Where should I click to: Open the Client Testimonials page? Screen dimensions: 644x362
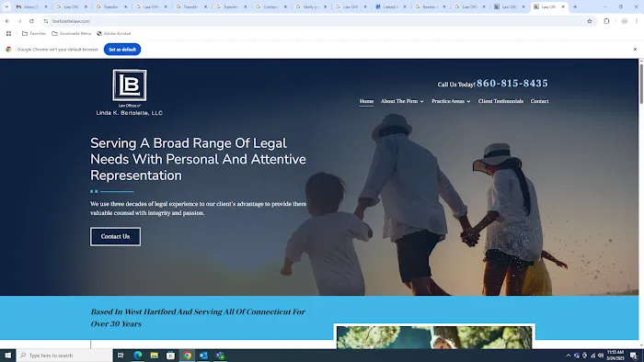point(500,101)
